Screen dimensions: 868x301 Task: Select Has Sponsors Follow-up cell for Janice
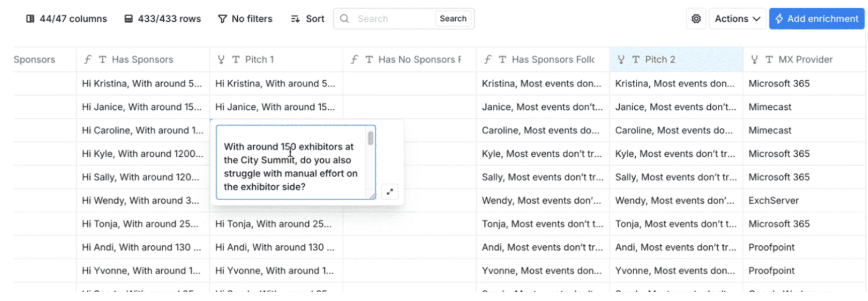tap(543, 107)
